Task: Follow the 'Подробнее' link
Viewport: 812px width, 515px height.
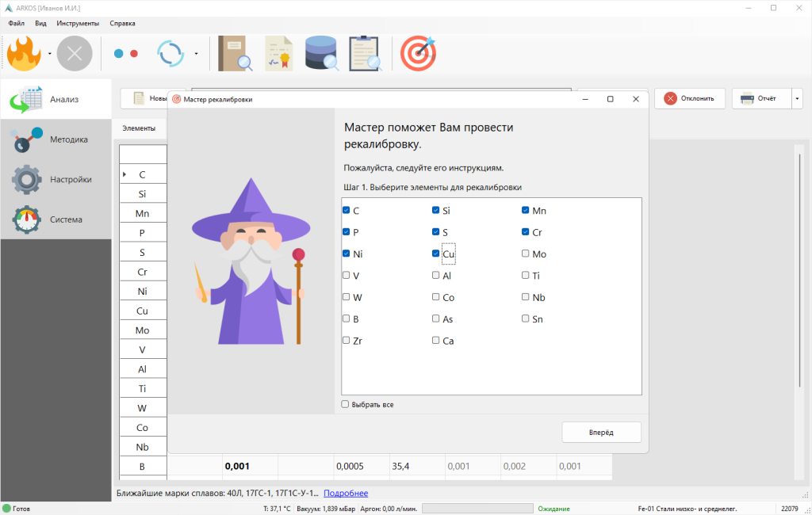Action: pos(345,494)
